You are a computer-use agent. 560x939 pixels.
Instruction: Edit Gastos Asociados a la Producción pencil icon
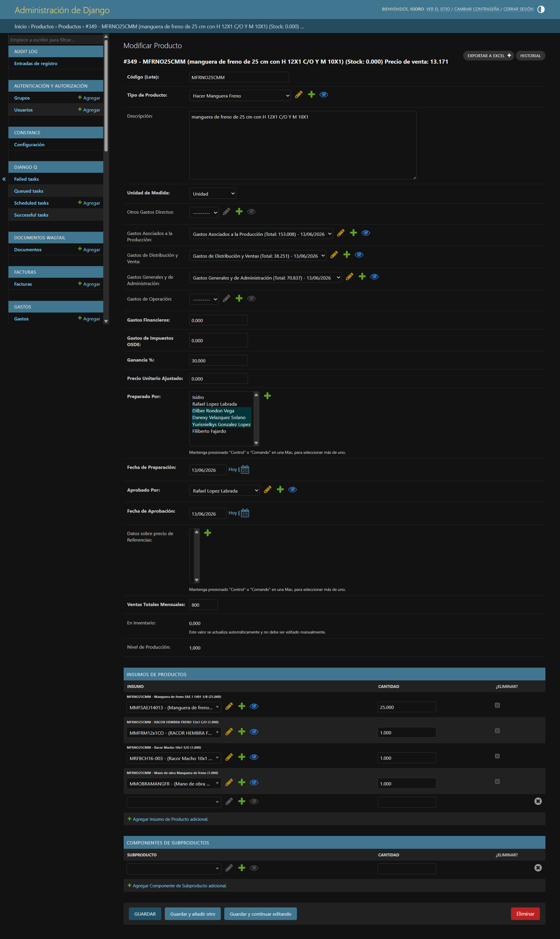click(341, 233)
